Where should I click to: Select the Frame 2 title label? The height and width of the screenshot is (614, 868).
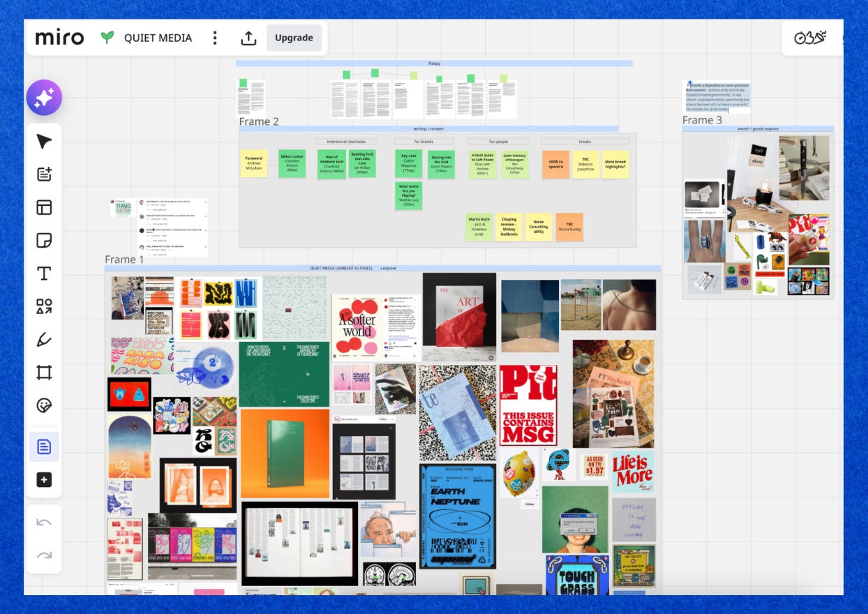coord(259,121)
